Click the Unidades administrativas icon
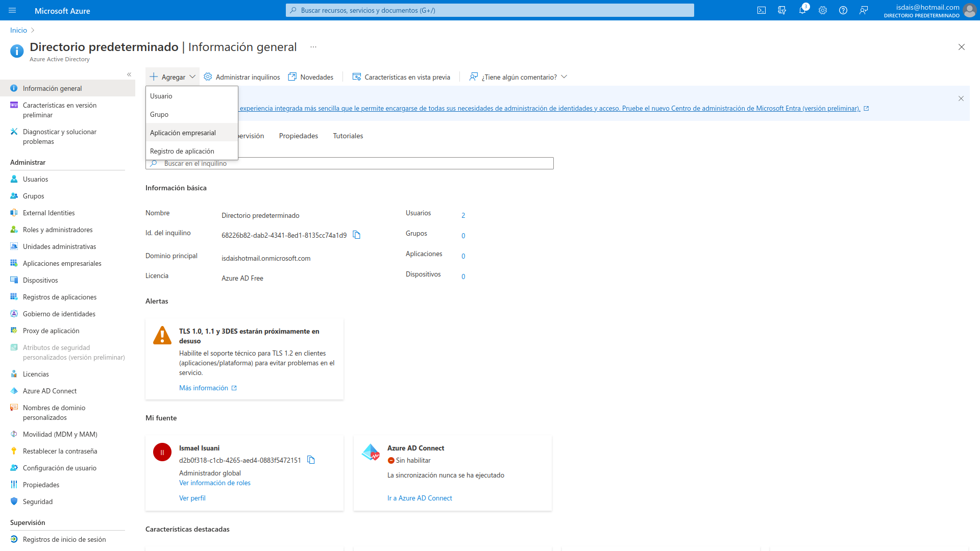Viewport: 980px width, 551px height. click(14, 246)
